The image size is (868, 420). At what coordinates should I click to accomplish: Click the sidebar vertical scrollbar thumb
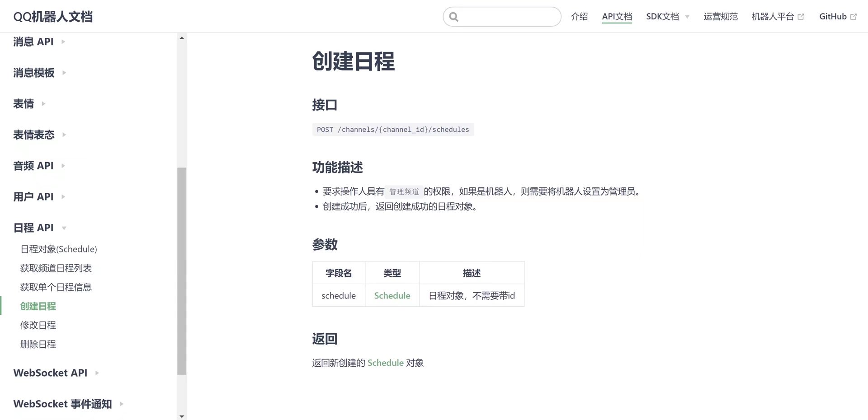click(182, 271)
